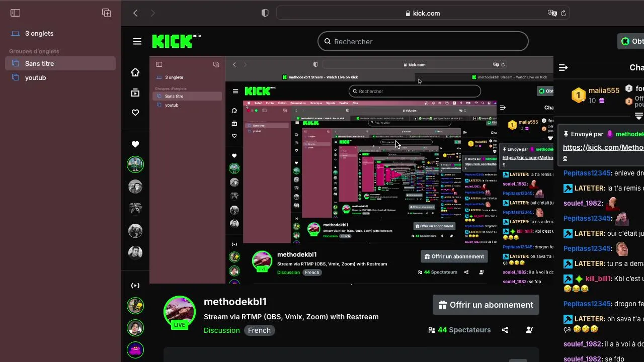This screenshot has width=644, height=362.
Task: Share the methodekbl1 stream
Action: (505, 330)
